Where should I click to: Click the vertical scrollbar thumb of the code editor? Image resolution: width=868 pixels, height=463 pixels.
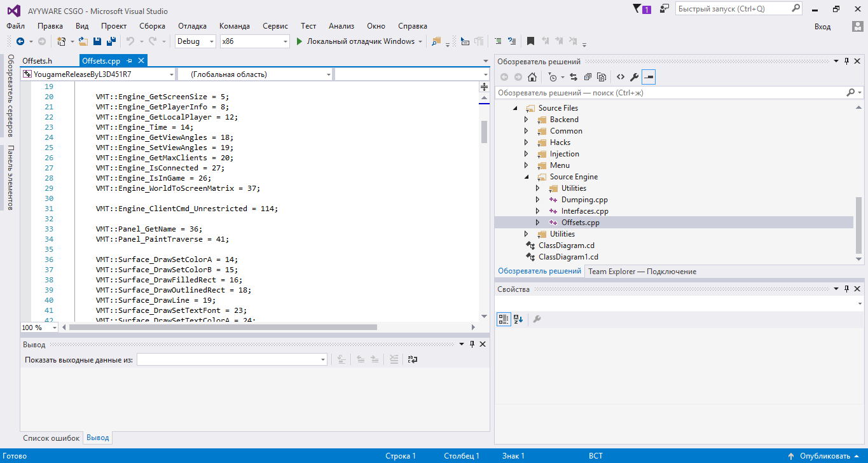click(x=484, y=132)
